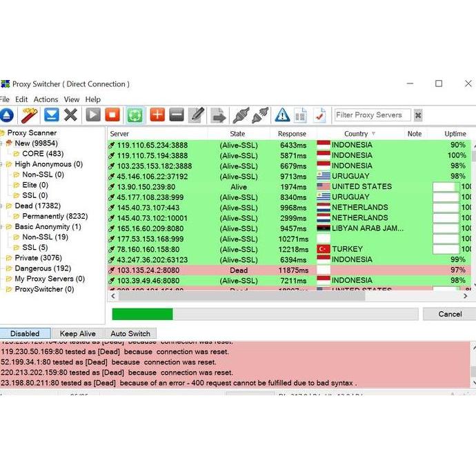Click the disconnect plug icon

[260, 115]
